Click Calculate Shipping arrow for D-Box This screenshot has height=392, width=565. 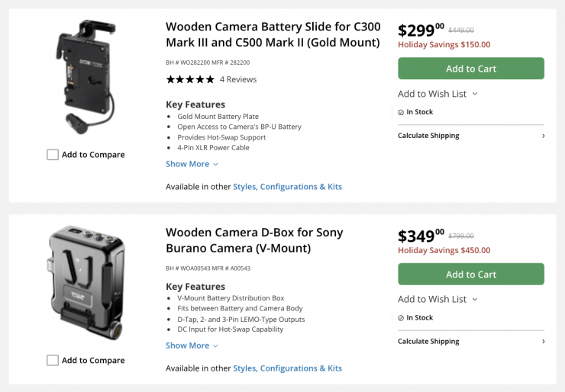tap(543, 342)
